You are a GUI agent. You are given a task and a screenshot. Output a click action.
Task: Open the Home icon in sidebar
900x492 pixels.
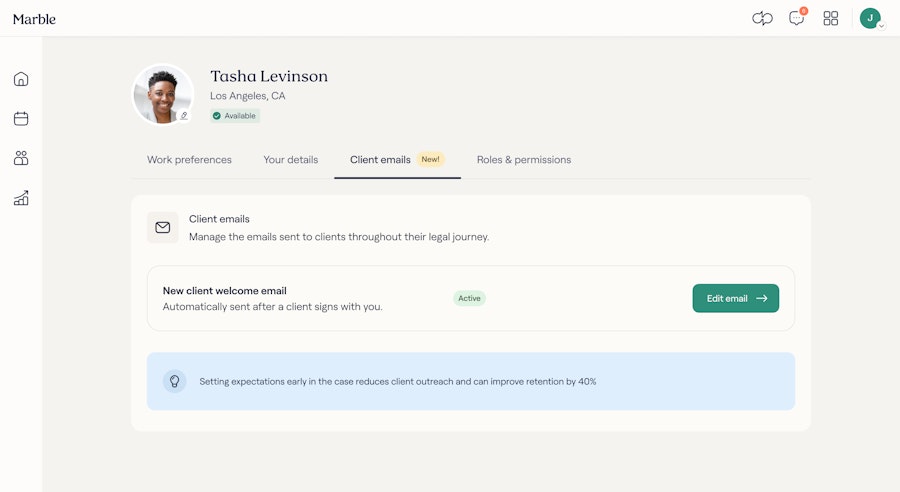[21, 79]
